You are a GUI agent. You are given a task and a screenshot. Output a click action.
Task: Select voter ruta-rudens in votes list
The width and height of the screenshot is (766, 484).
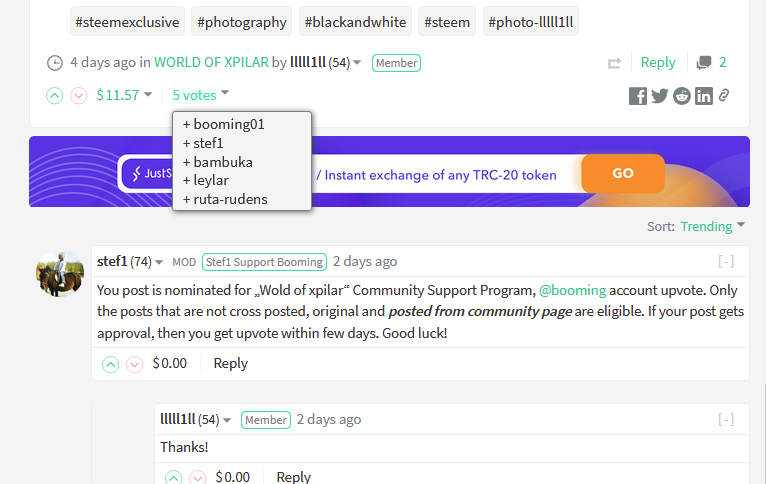tap(225, 199)
